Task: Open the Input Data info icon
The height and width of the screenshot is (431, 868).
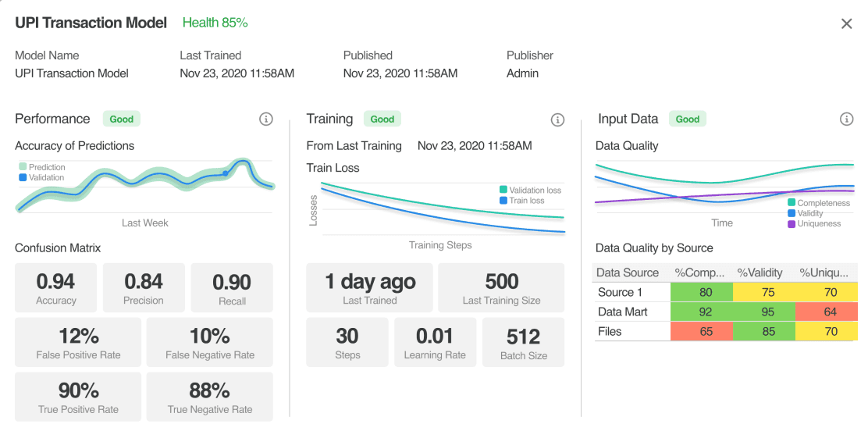Action: click(x=846, y=119)
